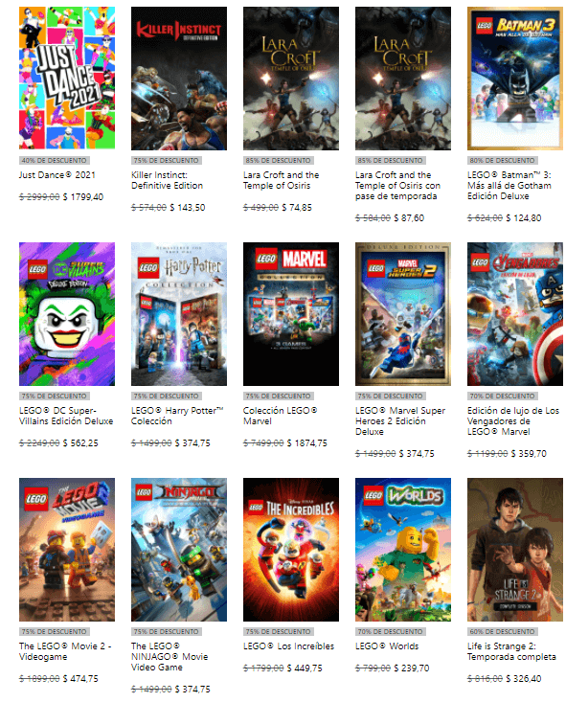The height and width of the screenshot is (725, 588).
Task: Open the Life is Strange 2 cover
Action: coord(515,550)
